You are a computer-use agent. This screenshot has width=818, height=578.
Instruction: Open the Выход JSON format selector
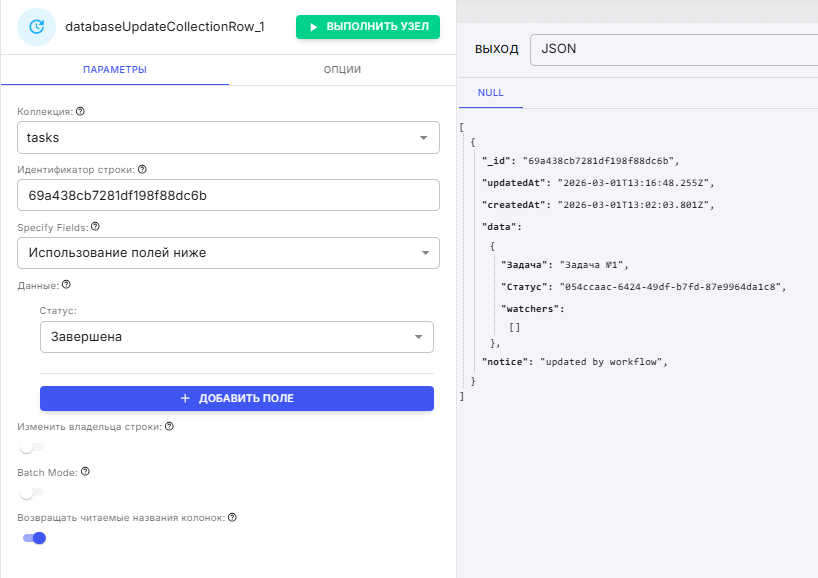click(x=673, y=48)
